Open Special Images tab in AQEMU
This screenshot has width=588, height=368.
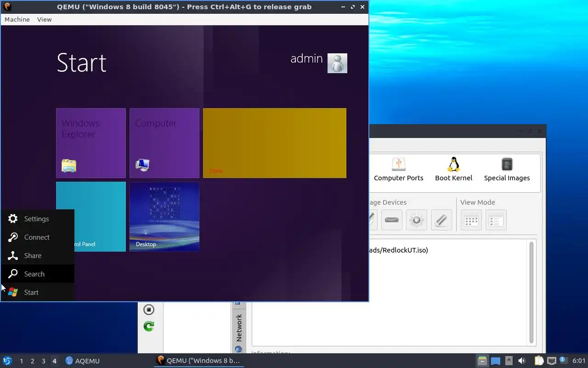[x=507, y=169]
